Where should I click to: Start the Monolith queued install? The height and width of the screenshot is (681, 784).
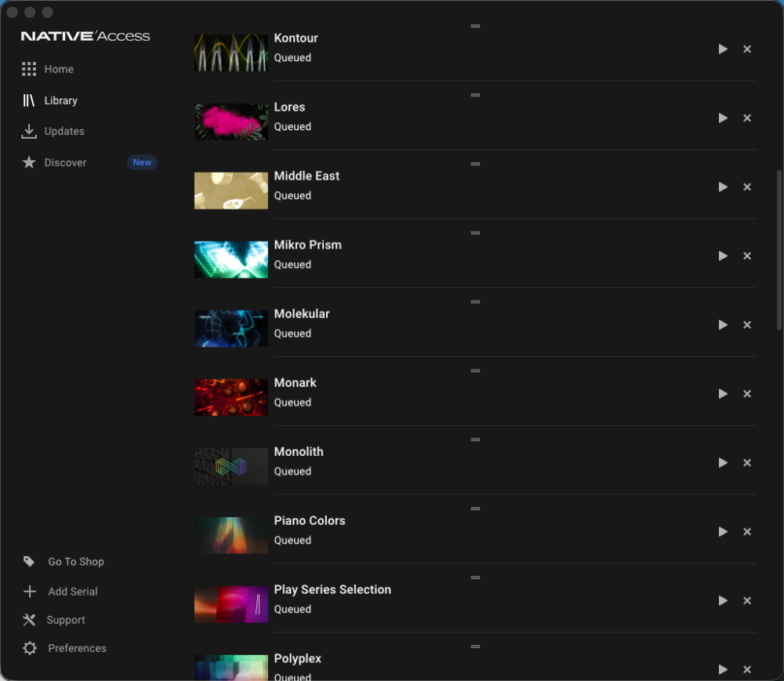coord(723,463)
